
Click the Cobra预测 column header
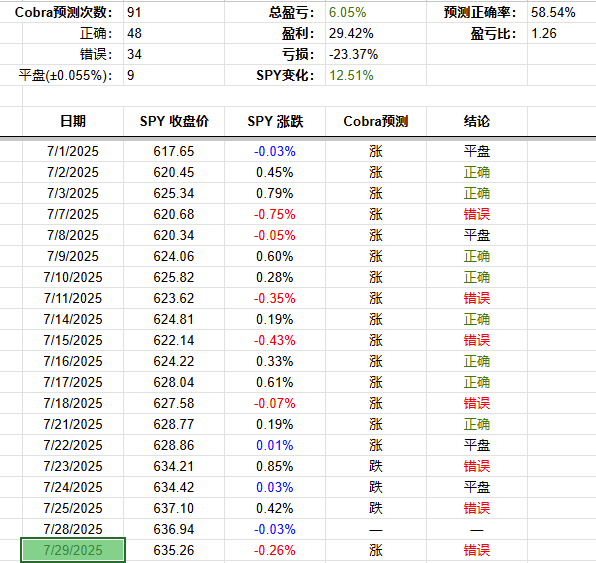click(376, 121)
